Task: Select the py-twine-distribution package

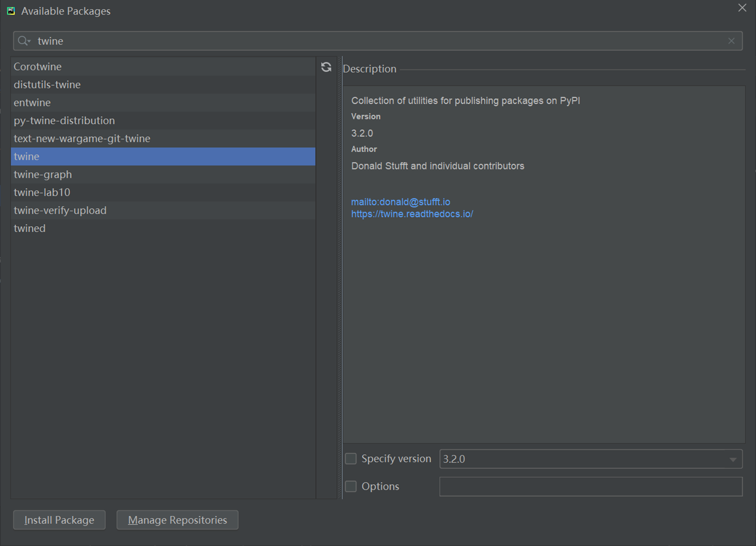Action: [163, 120]
